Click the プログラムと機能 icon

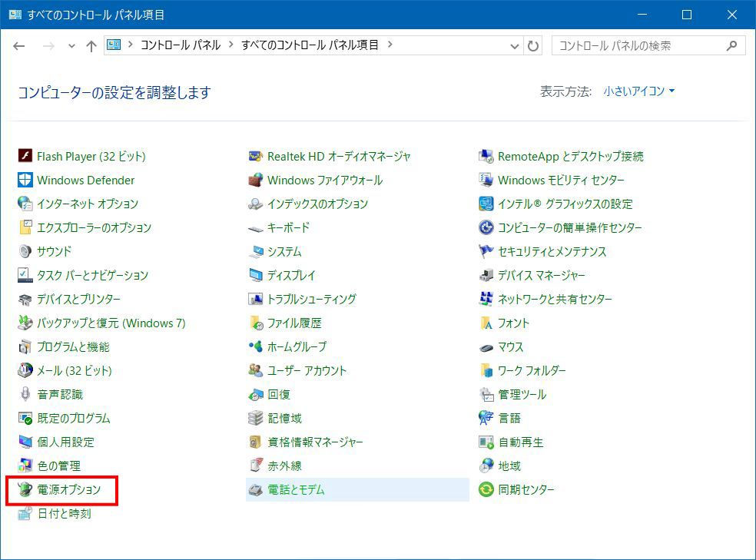click(x=25, y=346)
